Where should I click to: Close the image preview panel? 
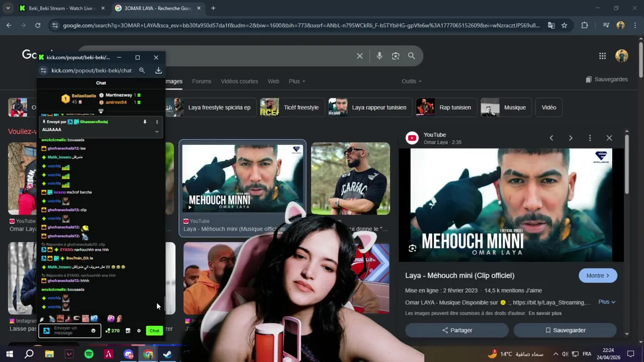coord(609,138)
